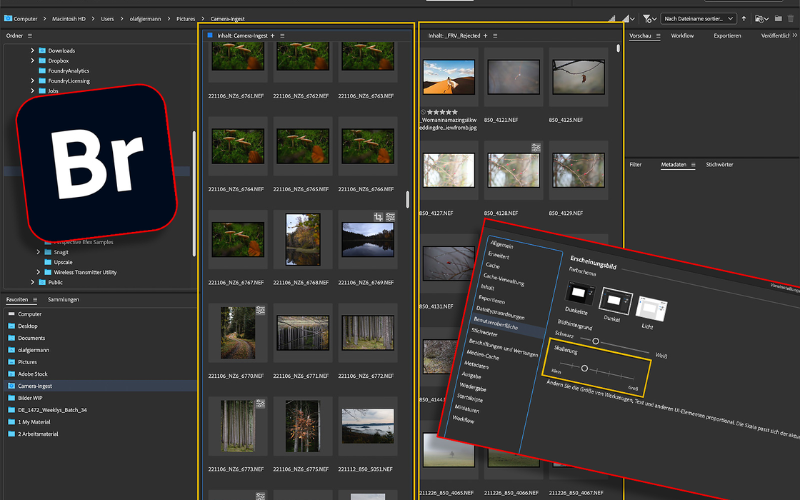800x500 pixels.
Task: Open the Ordner panel menu icon
Action: tap(30, 35)
